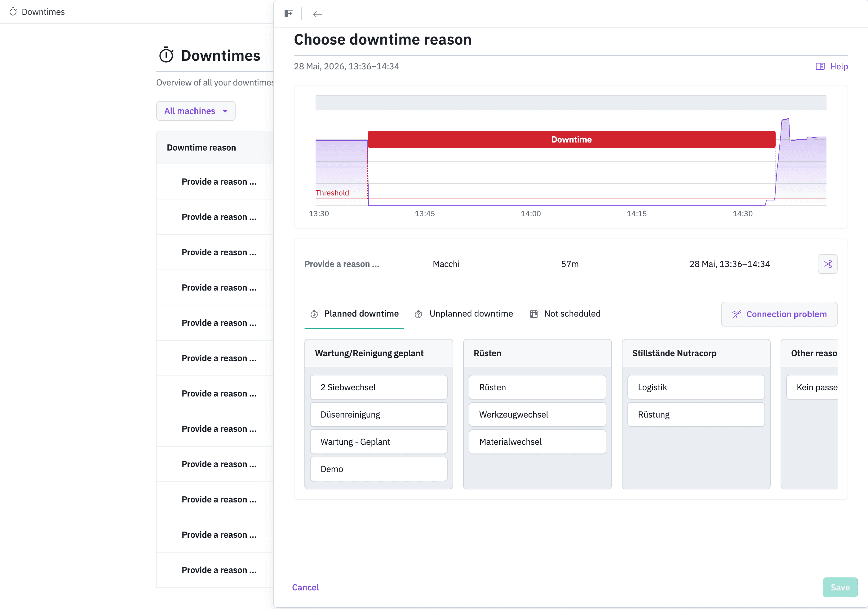
Task: Click the Connection problem button
Action: click(779, 314)
